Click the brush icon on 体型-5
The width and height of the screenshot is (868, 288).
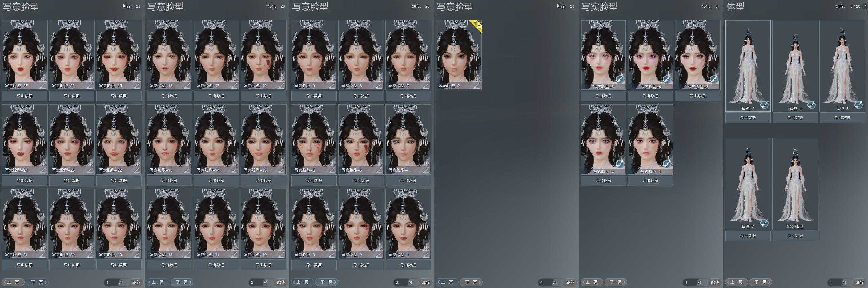(764, 105)
